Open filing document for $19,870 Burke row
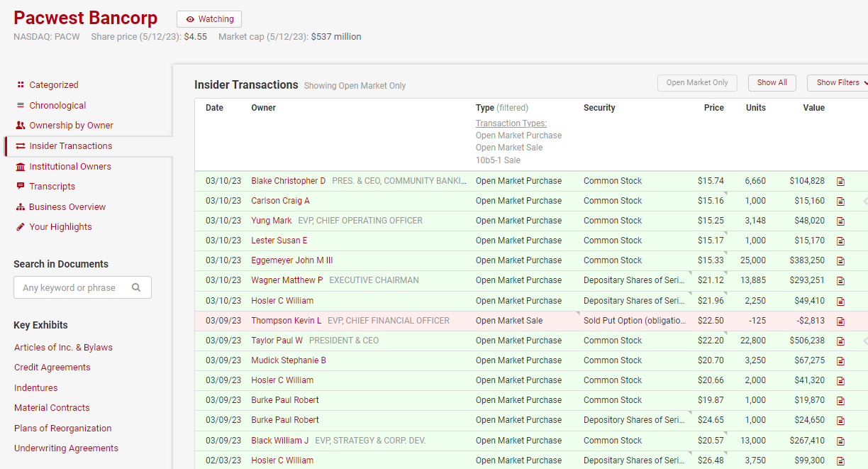This screenshot has width=868, height=469. (840, 400)
